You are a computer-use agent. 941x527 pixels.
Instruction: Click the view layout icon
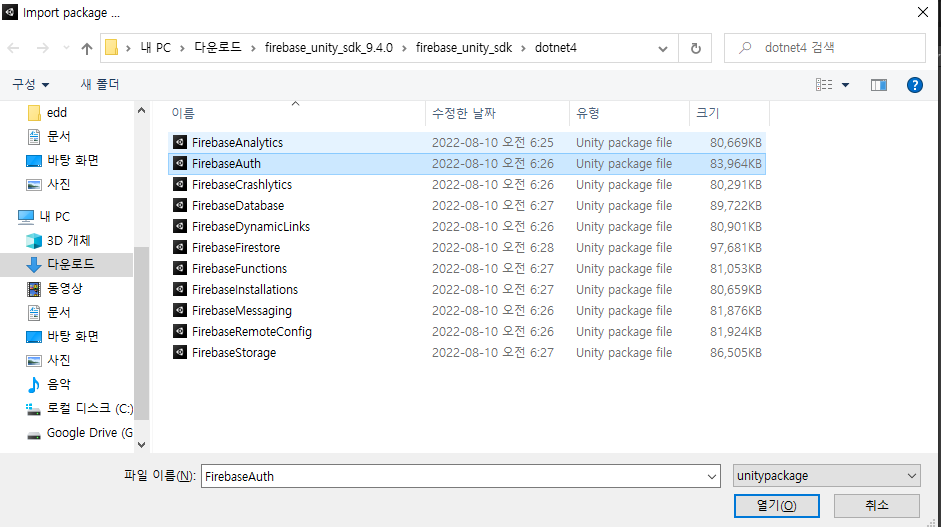(824, 85)
